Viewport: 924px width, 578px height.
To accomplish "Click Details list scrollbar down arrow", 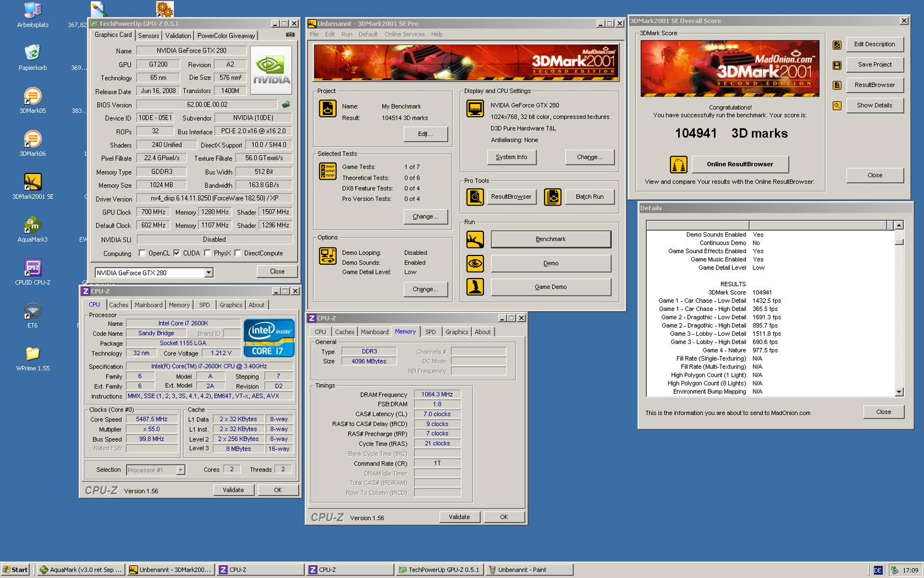I will (x=899, y=392).
